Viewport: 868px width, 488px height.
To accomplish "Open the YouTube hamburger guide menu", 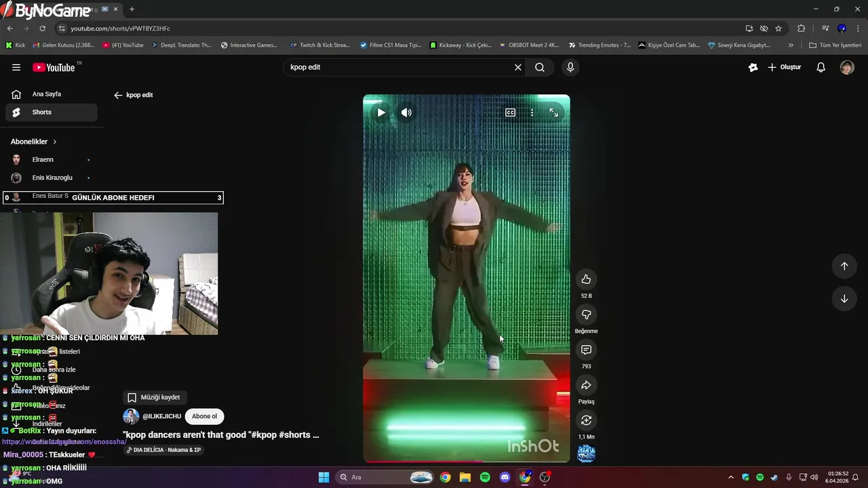I will [16, 67].
